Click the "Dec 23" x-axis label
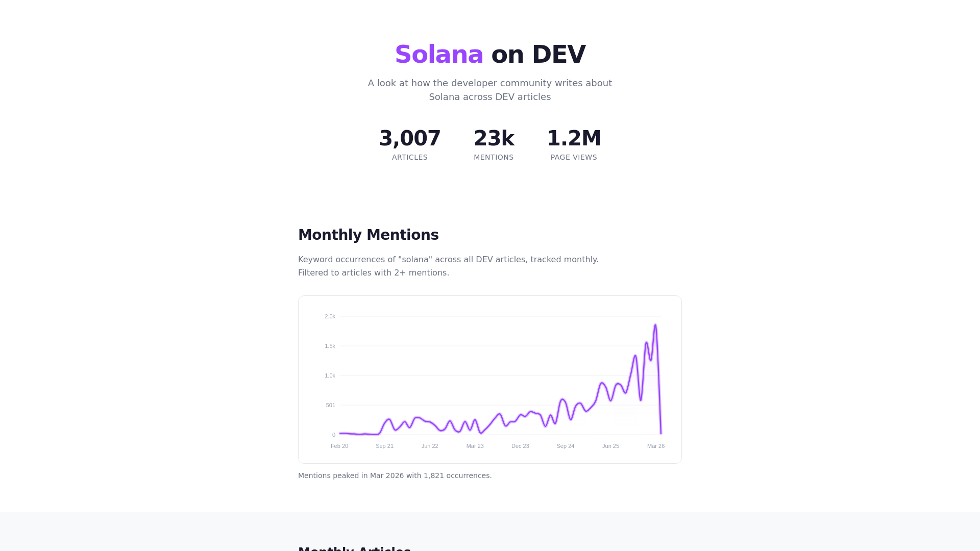The height and width of the screenshot is (551, 980). point(520,446)
